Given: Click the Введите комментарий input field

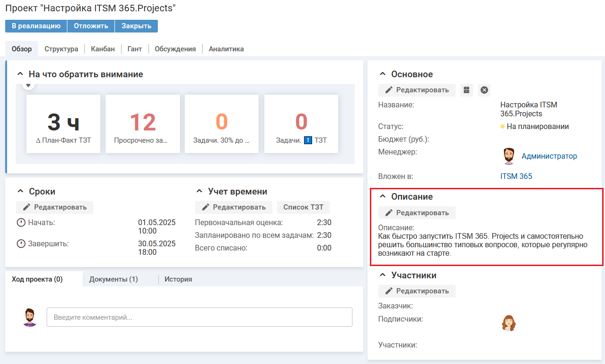Looking at the screenshot, I should (199, 317).
